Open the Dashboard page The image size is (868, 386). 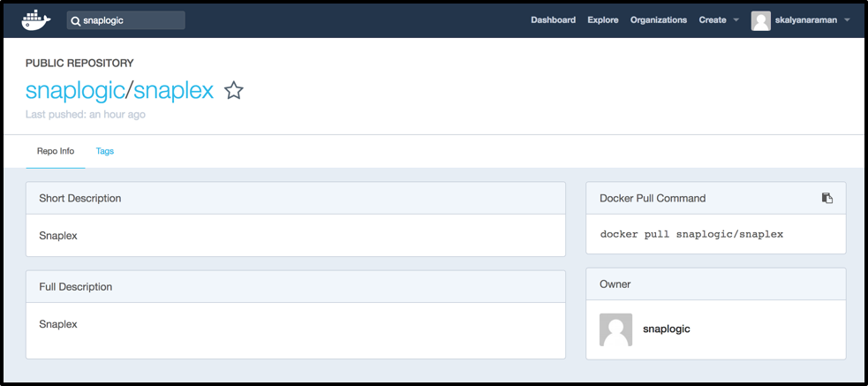tap(553, 20)
